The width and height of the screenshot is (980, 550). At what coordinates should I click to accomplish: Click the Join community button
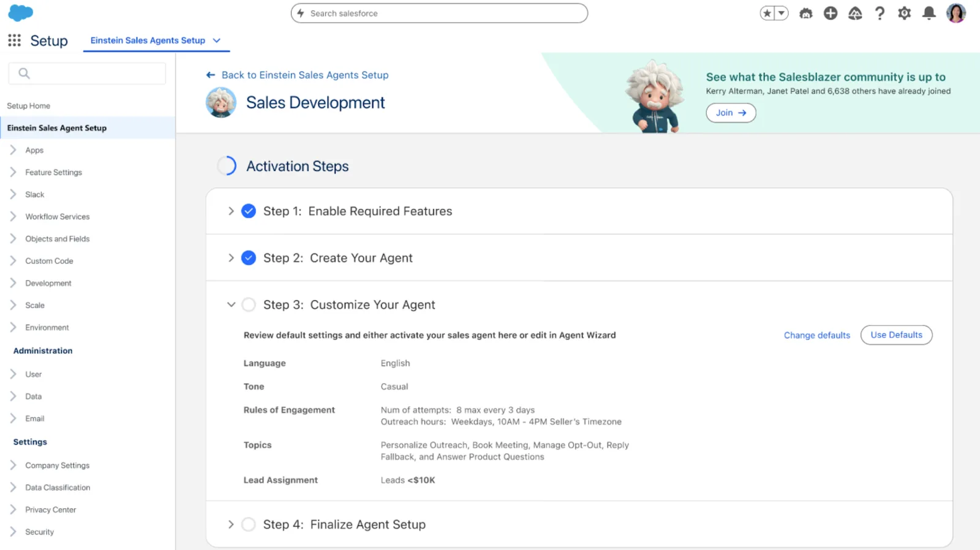click(731, 113)
